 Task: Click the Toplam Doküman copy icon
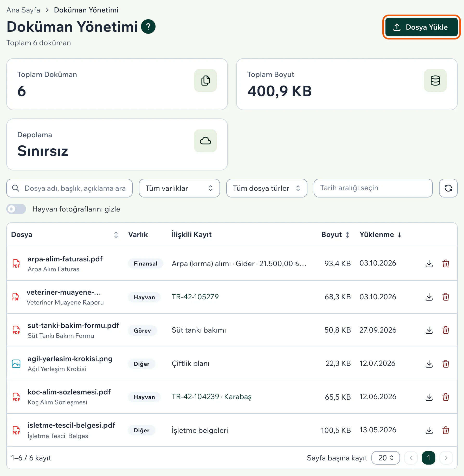[205, 81]
